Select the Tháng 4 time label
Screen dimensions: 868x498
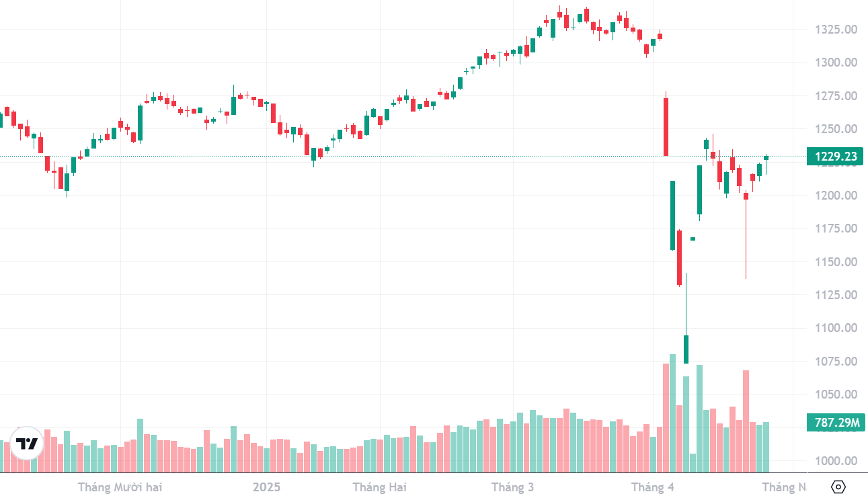pyautogui.click(x=652, y=487)
